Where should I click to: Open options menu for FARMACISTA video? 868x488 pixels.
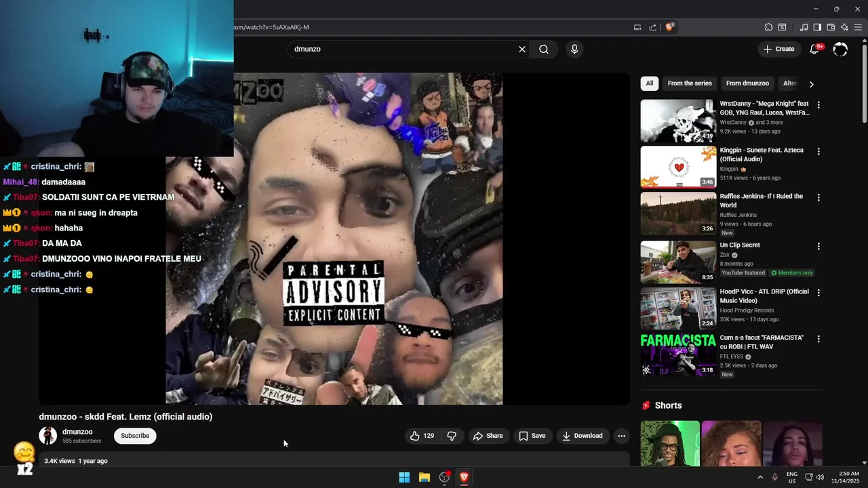818,339
